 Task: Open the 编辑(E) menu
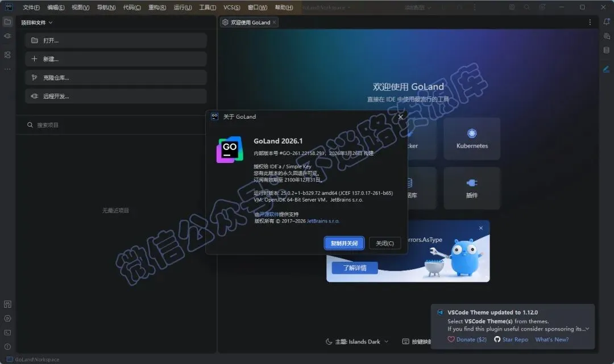pos(56,7)
